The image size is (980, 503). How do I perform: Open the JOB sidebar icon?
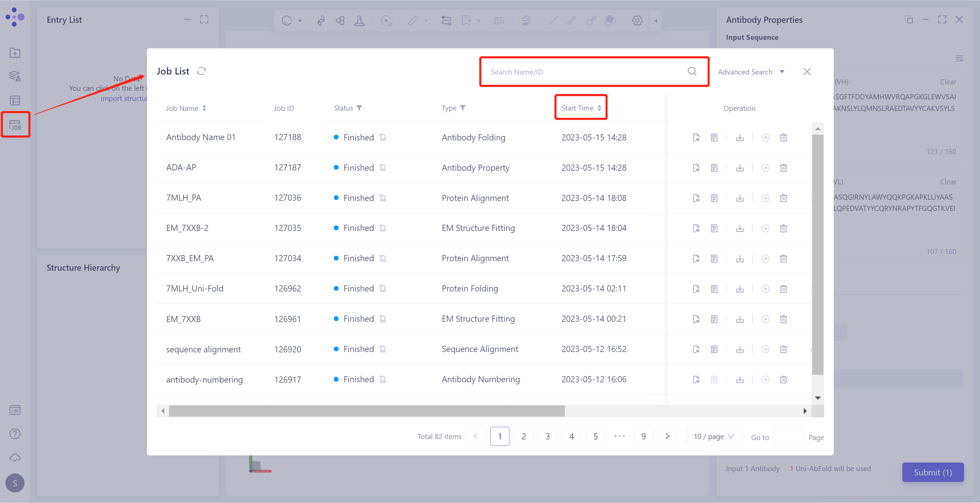[15, 125]
